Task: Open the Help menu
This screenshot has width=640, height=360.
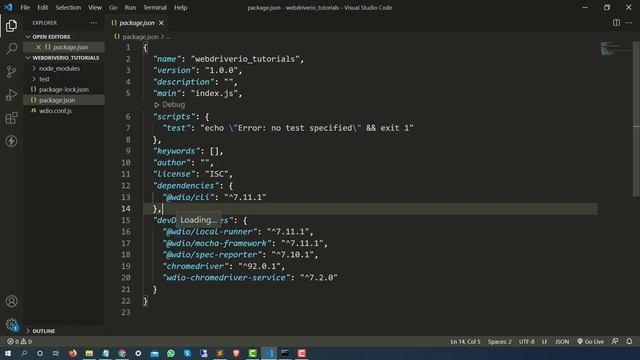Action: 180,7
